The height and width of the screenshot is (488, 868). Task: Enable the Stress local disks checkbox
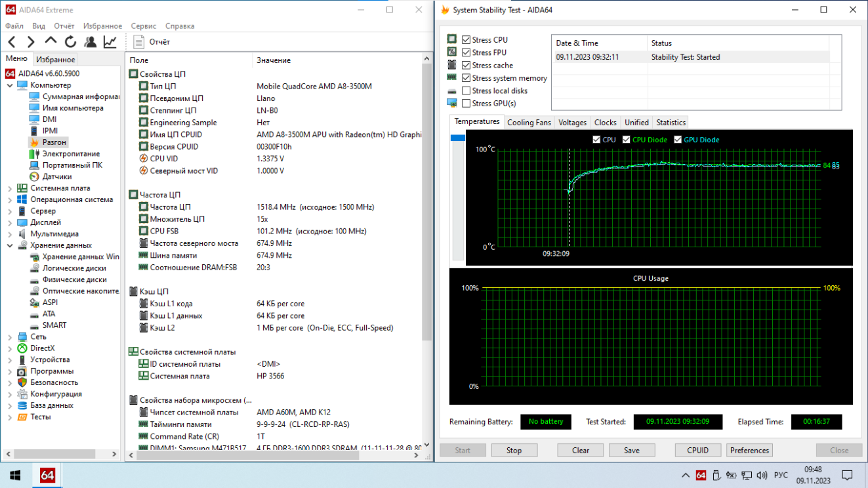466,91
